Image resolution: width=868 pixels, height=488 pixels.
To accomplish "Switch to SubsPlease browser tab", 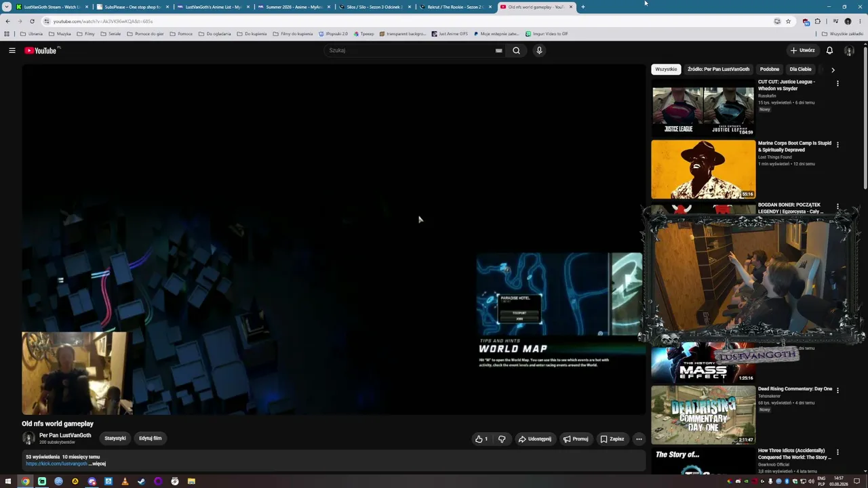I will click(x=132, y=7).
